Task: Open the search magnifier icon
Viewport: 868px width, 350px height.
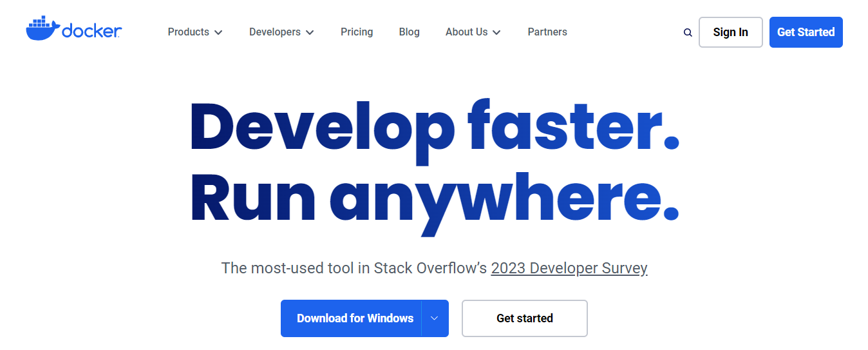Action: click(688, 32)
